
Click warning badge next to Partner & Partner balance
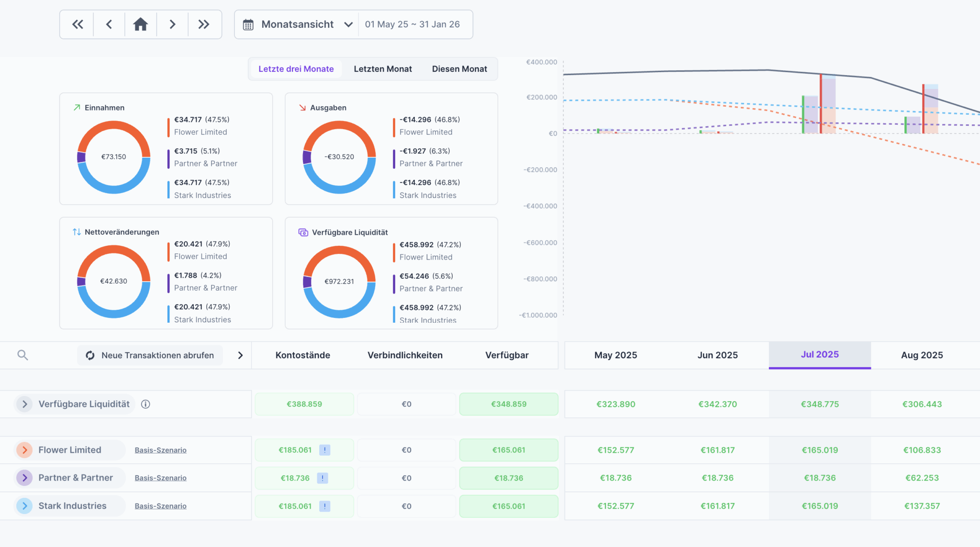point(323,478)
